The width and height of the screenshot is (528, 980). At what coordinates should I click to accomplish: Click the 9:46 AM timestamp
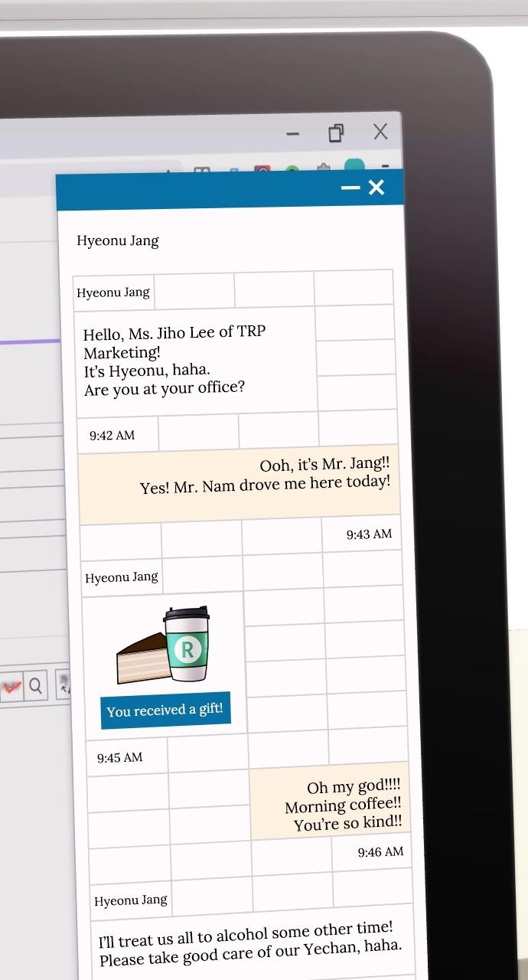click(x=380, y=851)
